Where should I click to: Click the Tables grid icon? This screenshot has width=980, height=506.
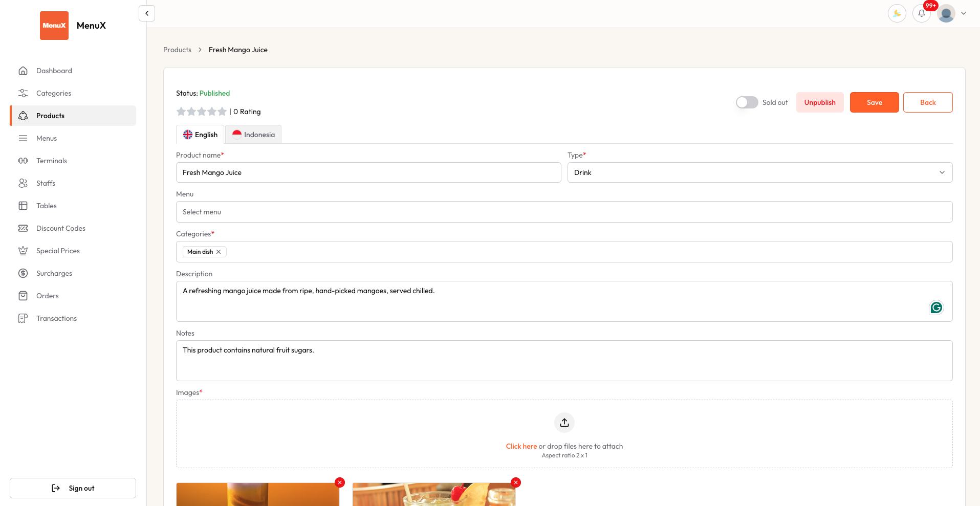point(23,206)
